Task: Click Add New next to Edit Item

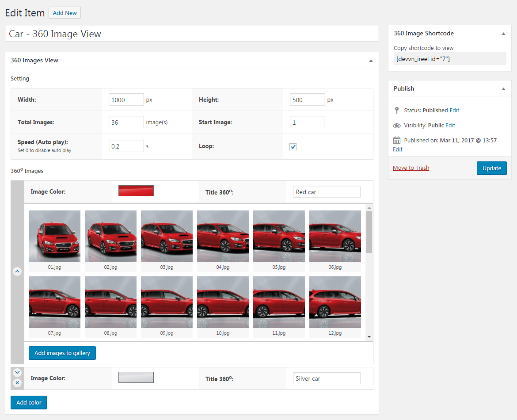Action: coord(65,13)
